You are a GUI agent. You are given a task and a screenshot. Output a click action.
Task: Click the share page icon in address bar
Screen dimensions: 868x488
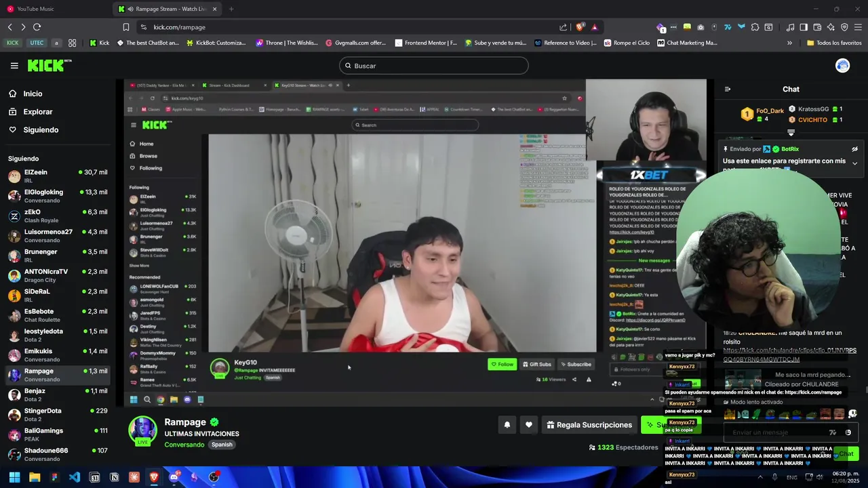click(563, 27)
